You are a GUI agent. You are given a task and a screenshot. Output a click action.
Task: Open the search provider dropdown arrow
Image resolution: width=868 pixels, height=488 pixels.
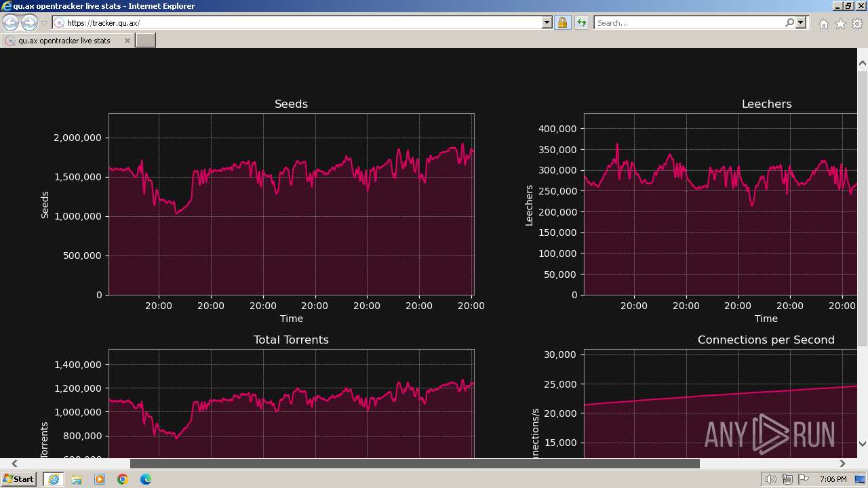click(801, 23)
